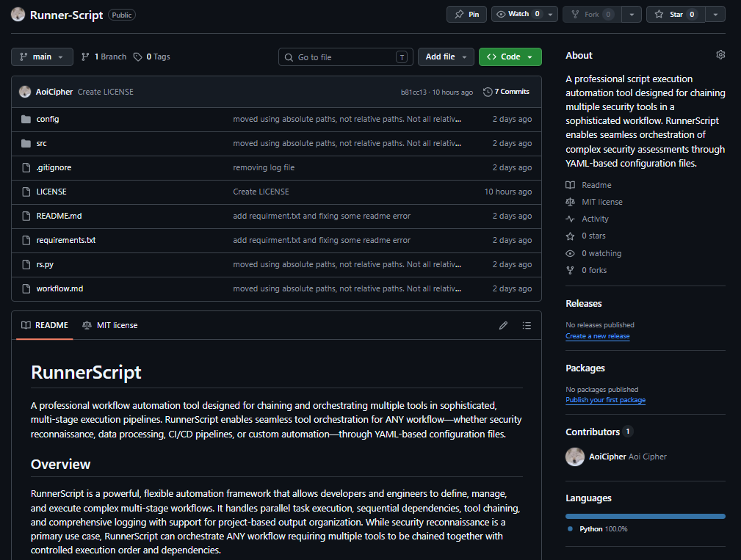Open the config folder name
741x560 pixels.
[x=48, y=119]
